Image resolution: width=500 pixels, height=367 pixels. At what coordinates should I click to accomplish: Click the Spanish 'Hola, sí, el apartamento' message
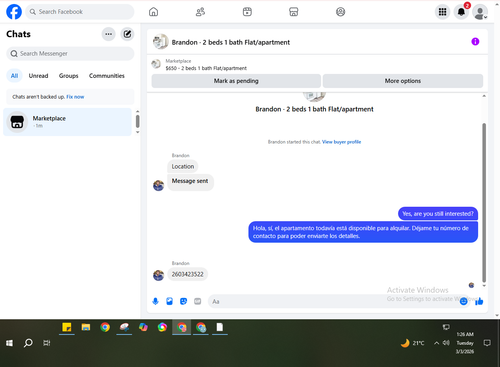(x=363, y=232)
